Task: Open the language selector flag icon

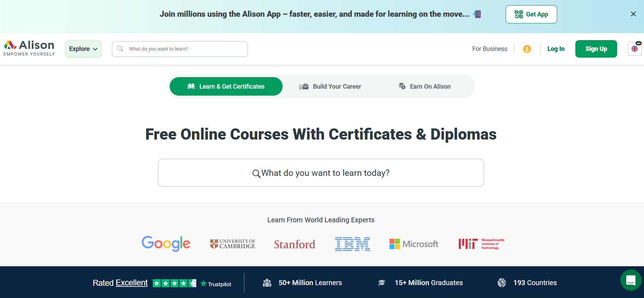Action: coord(635,49)
